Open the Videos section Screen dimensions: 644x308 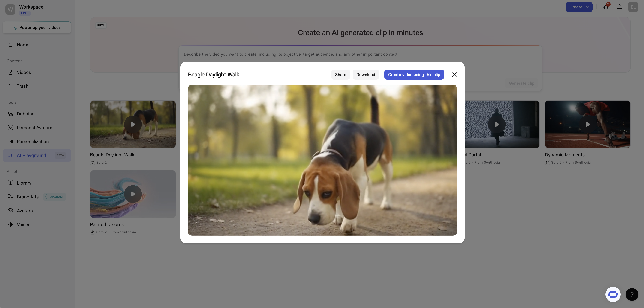tap(24, 72)
